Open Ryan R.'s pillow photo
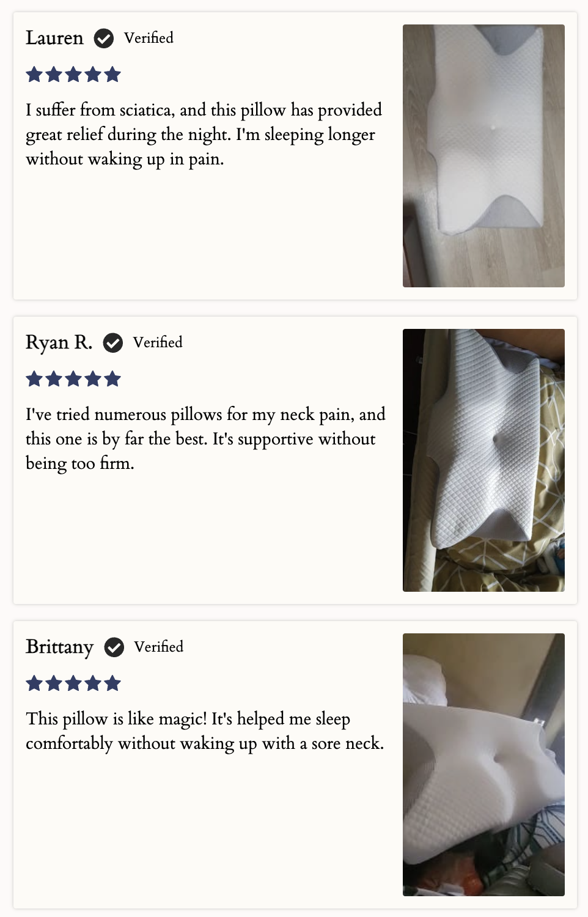 [483, 460]
